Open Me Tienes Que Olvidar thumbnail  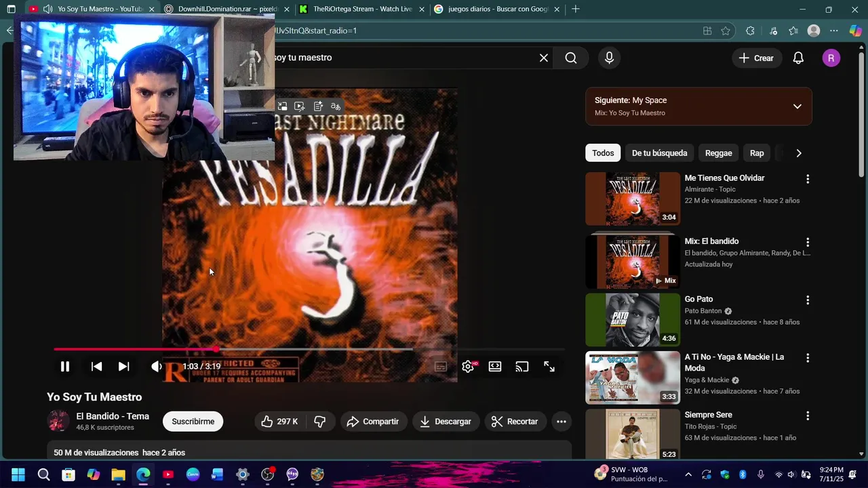633,199
